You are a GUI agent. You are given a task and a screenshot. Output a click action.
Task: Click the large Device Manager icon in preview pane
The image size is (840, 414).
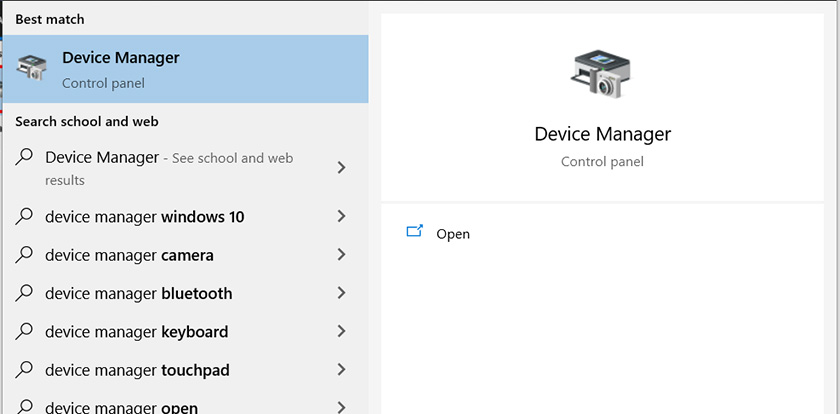pos(602,74)
